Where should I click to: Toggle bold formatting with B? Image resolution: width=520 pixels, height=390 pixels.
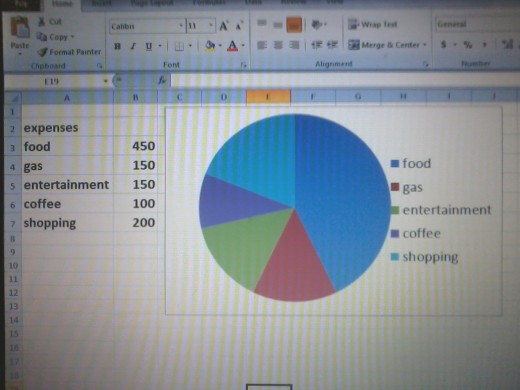coord(117,46)
